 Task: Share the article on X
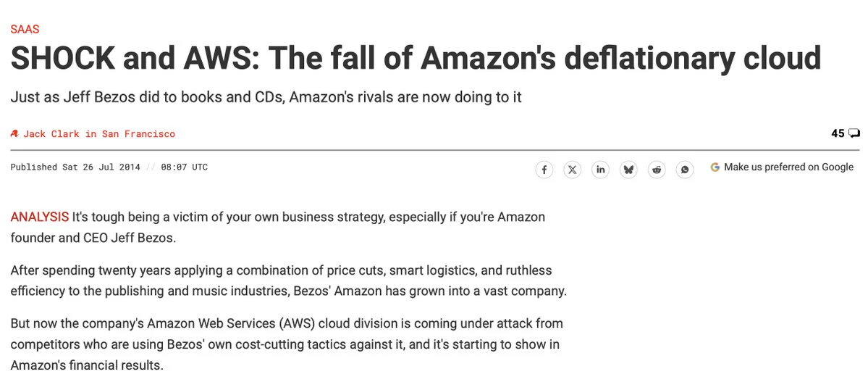573,170
